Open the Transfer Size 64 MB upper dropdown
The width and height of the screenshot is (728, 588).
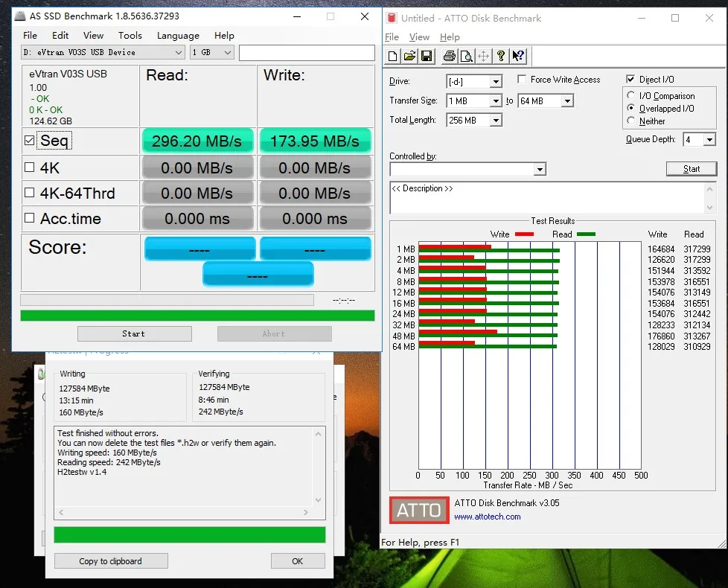[x=546, y=100]
